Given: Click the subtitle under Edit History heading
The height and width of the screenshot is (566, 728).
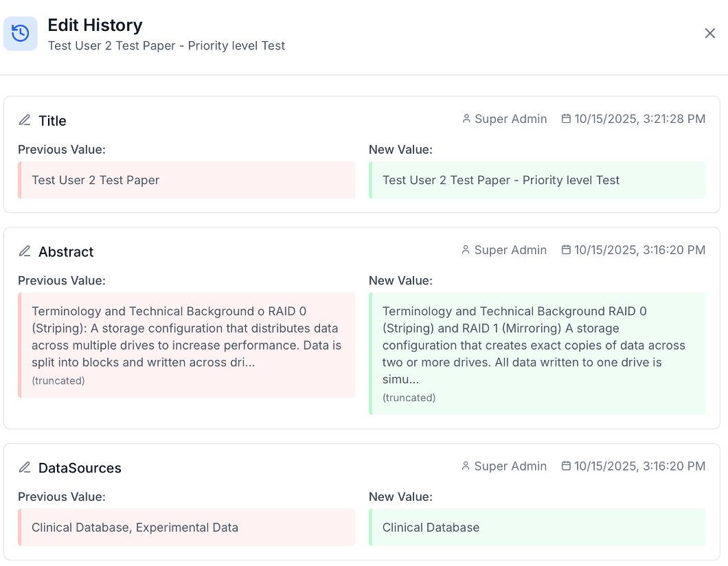Looking at the screenshot, I should click(166, 45).
